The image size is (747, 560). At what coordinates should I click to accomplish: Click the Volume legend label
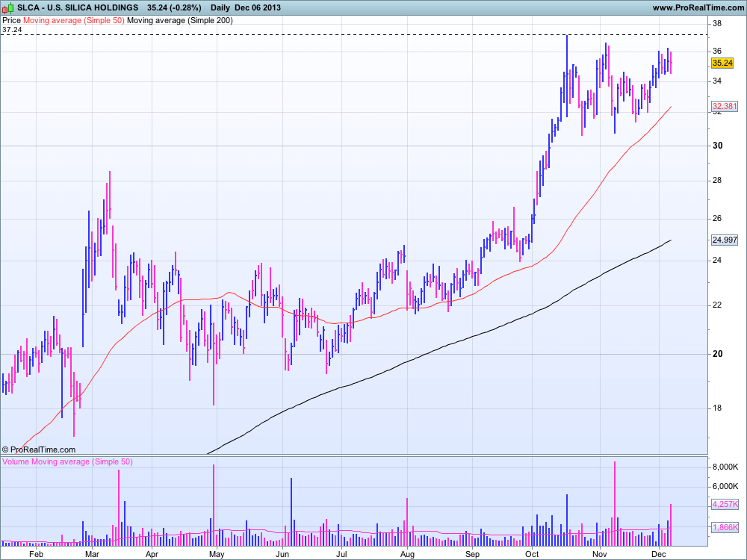pyautogui.click(x=16, y=461)
